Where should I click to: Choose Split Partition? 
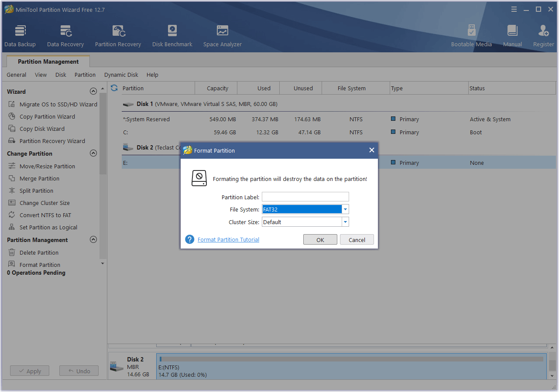[31, 191]
